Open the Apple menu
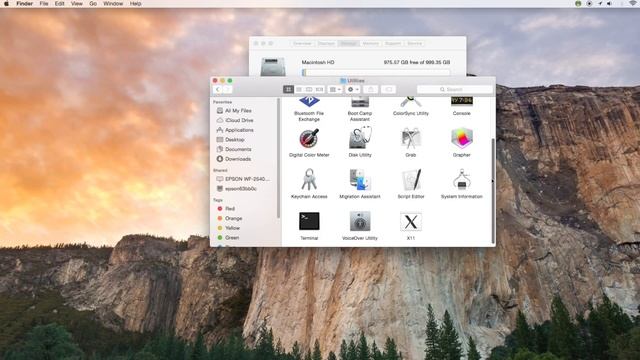The width and height of the screenshot is (640, 360). pyautogui.click(x=7, y=4)
